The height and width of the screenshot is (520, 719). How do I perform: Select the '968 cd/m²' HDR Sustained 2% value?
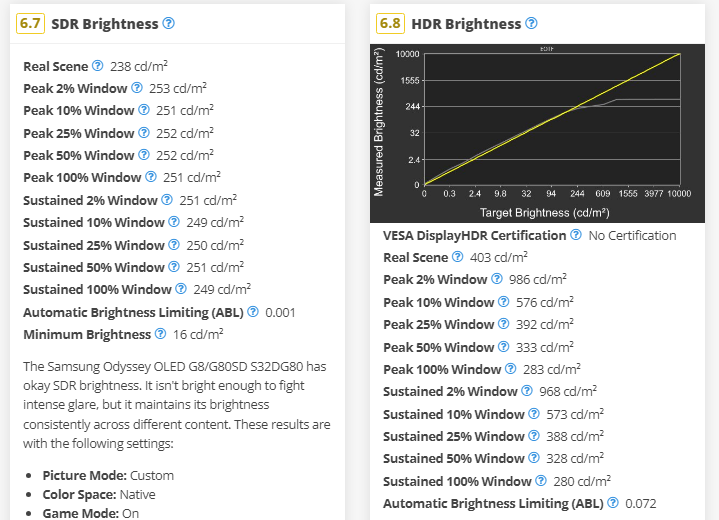tap(568, 391)
